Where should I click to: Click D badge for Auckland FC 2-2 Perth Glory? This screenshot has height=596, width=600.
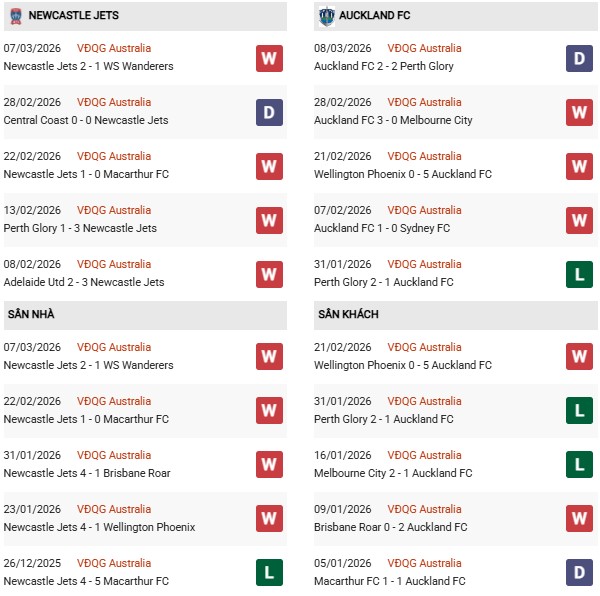[579, 58]
